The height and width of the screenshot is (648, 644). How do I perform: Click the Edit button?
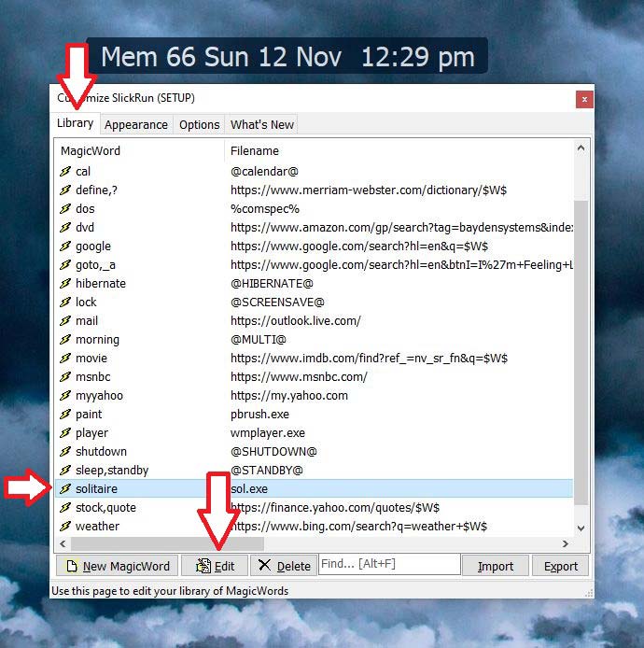pos(215,566)
